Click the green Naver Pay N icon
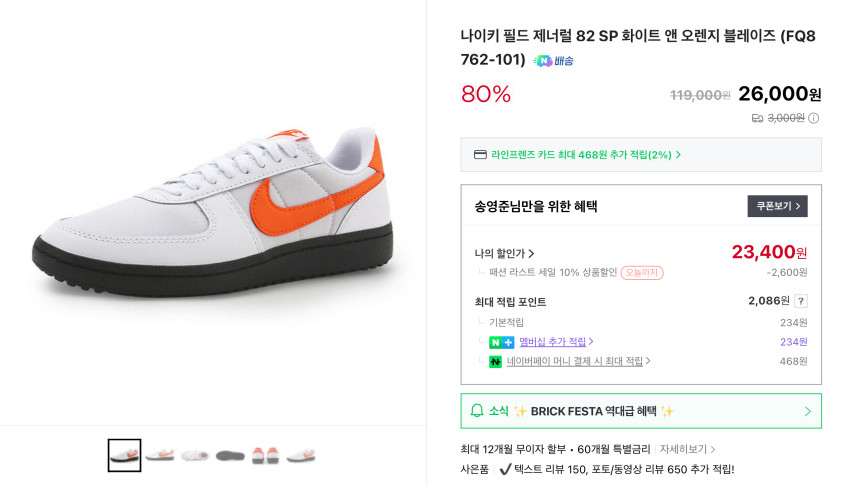849x486 pixels. pos(495,362)
